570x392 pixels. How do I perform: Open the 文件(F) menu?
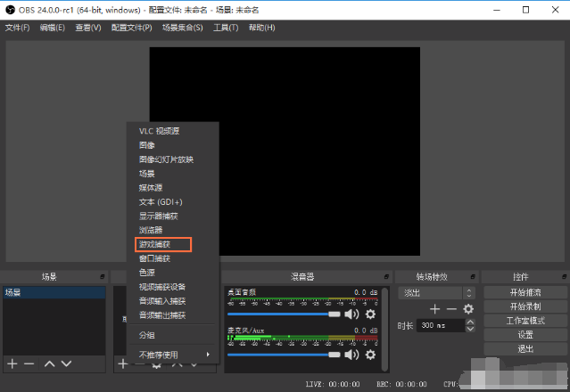coord(17,28)
